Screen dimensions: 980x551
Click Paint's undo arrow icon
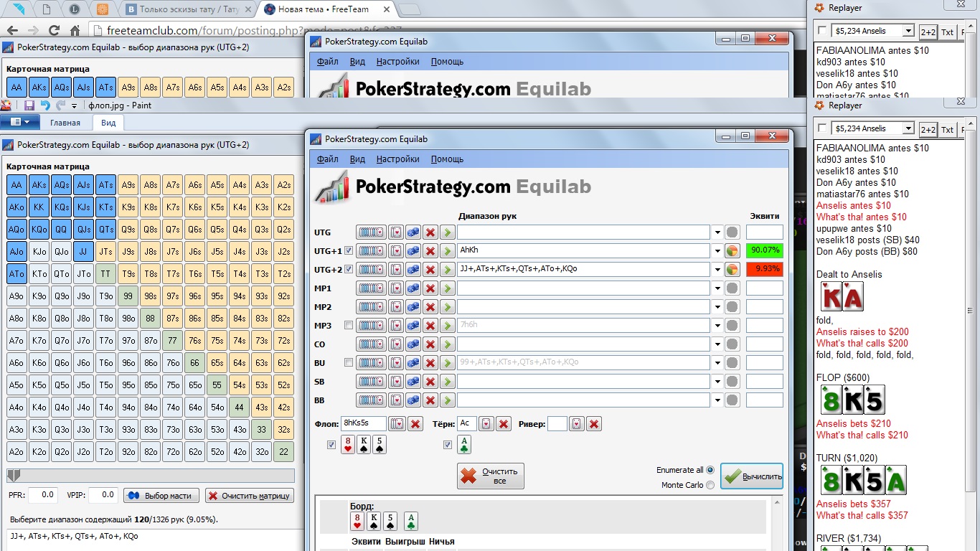(x=45, y=105)
